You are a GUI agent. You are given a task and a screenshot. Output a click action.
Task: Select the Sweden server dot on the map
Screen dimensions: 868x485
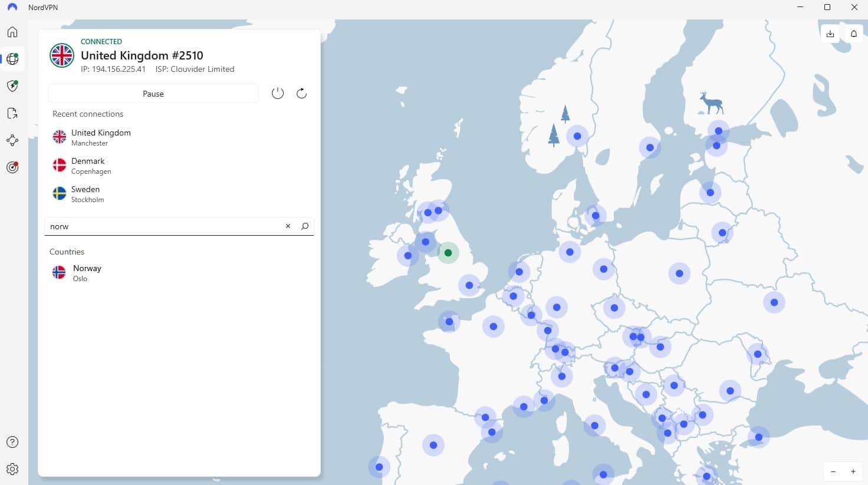650,147
